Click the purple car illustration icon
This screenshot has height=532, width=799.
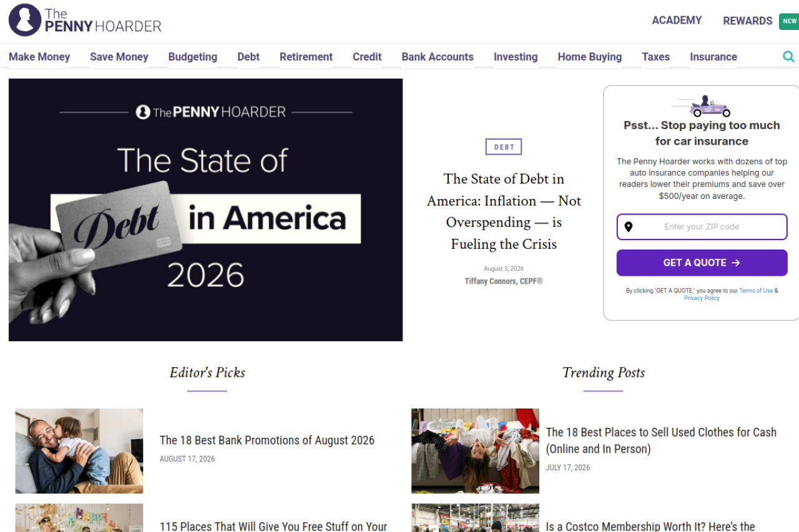tap(702, 106)
